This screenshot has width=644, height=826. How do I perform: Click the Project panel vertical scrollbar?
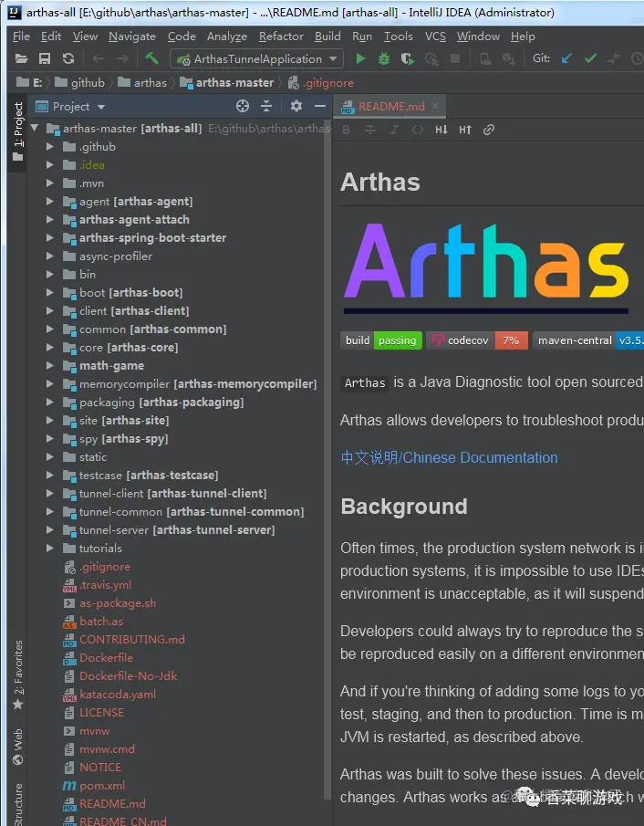[327, 458]
